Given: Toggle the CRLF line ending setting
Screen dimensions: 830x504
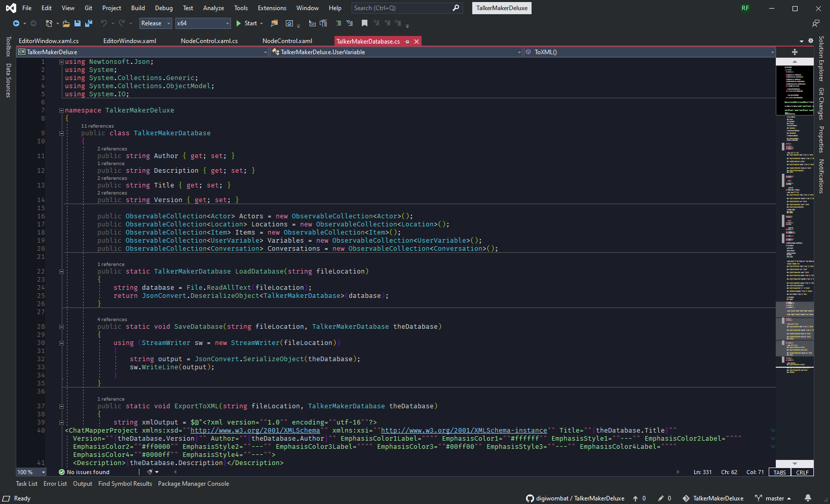Looking at the screenshot, I should pyautogui.click(x=802, y=472).
